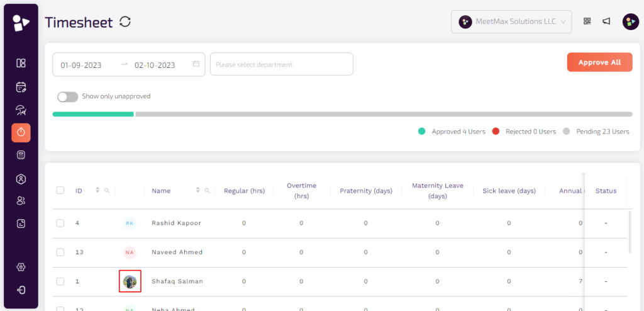Click the Shafaq Salman name
The height and width of the screenshot is (311, 644).
pos(177,281)
